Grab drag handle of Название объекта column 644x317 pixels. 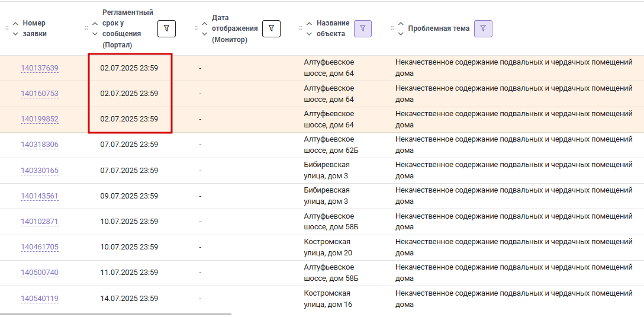(301, 28)
